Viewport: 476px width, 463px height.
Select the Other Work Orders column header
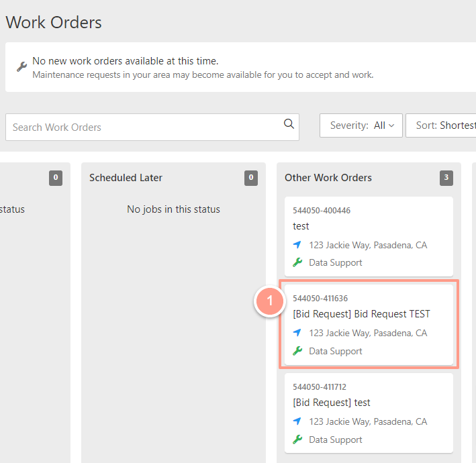point(328,178)
